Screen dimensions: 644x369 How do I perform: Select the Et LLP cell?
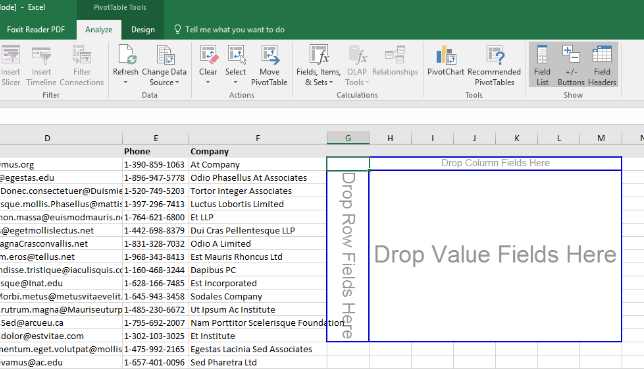click(258, 217)
